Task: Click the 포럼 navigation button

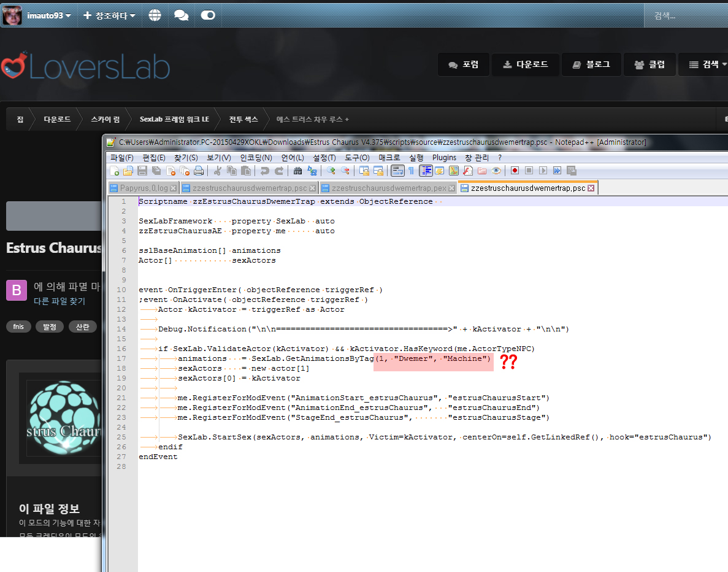Action: pos(464,64)
